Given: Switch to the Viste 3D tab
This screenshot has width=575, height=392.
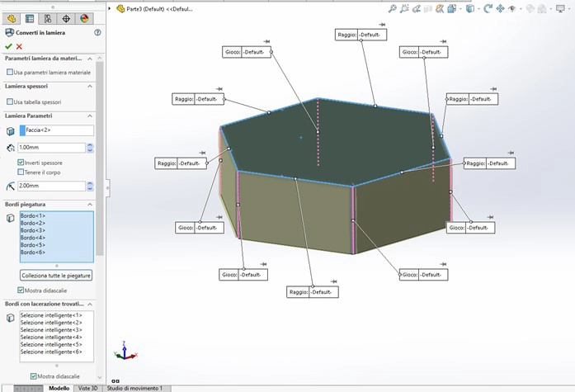Looking at the screenshot, I should point(88,388).
